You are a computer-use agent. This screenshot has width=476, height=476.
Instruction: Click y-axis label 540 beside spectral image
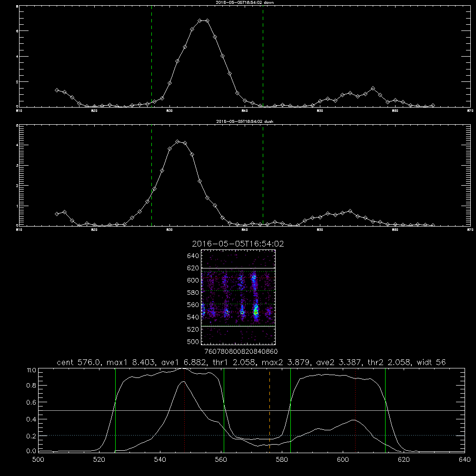pos(193,317)
